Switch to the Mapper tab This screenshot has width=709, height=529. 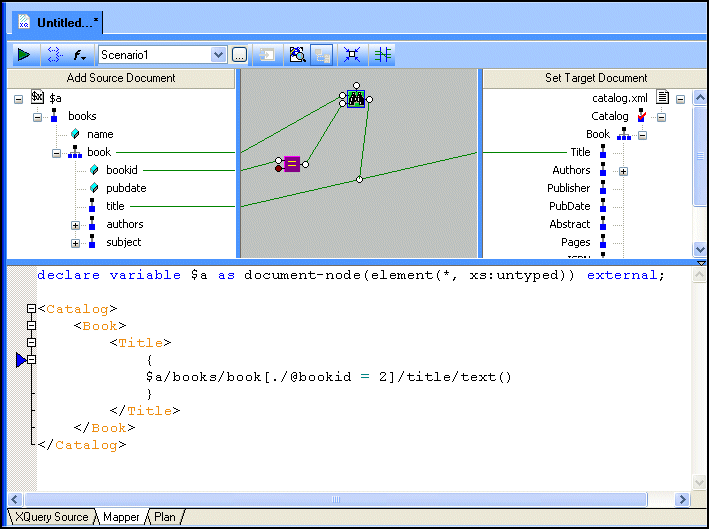click(x=121, y=517)
